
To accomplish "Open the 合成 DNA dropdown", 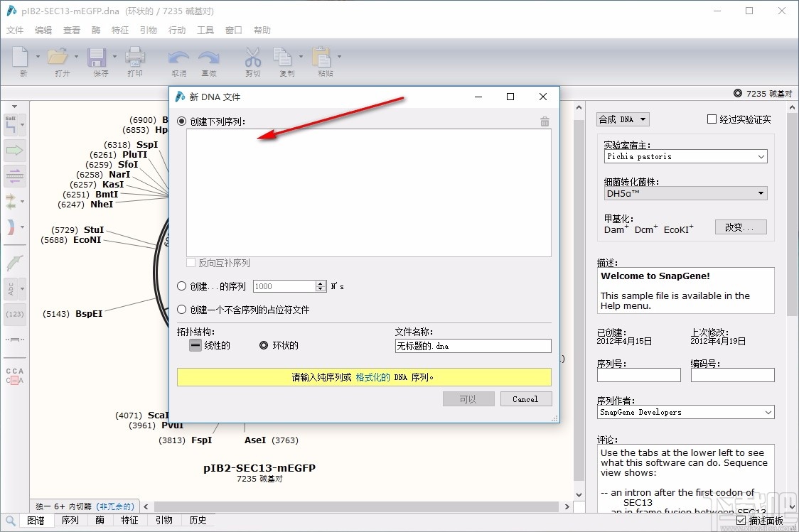I will [623, 119].
